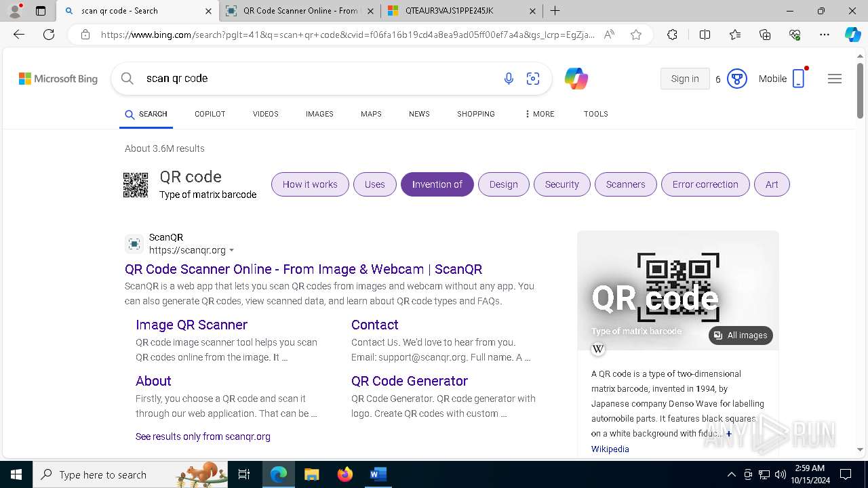
Task: Search using an image (visual search)
Action: [533, 79]
